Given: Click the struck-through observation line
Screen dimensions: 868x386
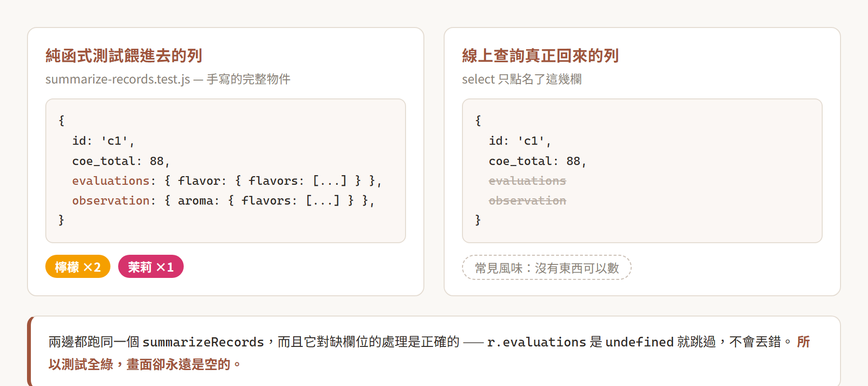Looking at the screenshot, I should [527, 200].
